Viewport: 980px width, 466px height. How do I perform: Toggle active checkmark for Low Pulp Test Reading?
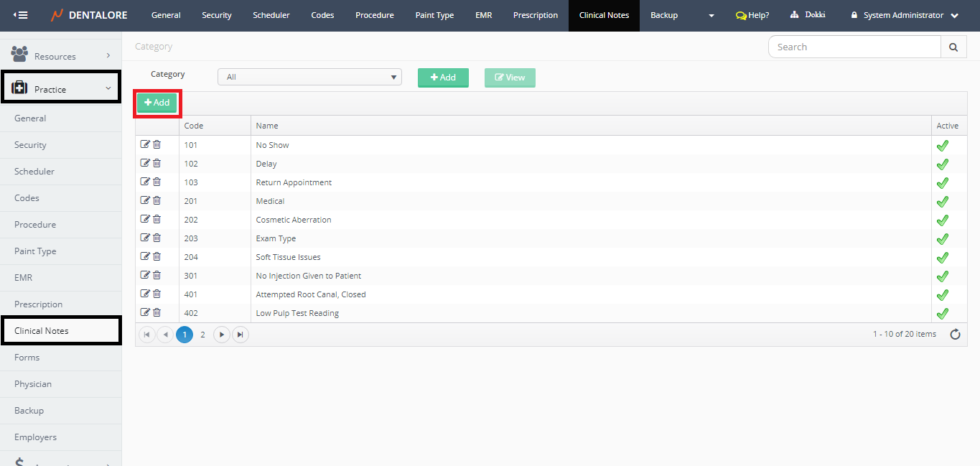pos(942,313)
